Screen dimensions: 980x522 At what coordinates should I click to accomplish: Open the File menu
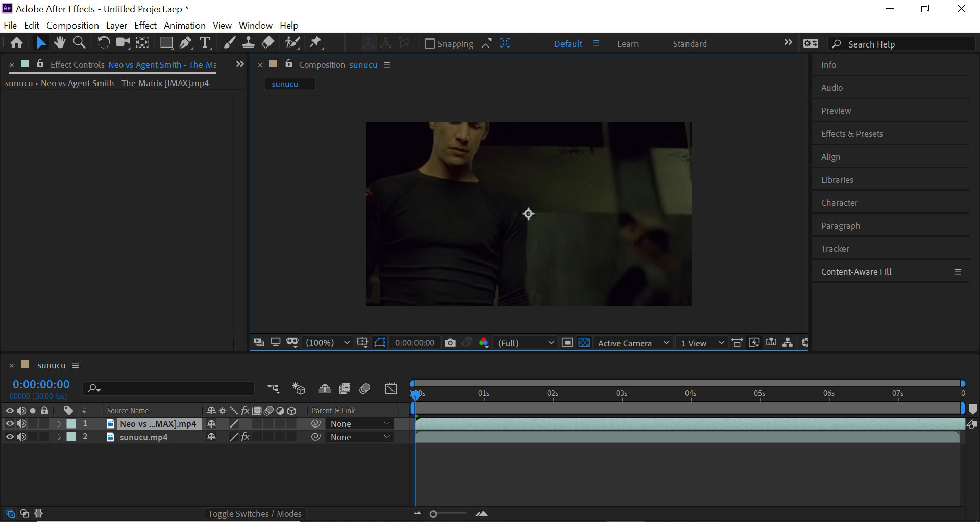10,25
